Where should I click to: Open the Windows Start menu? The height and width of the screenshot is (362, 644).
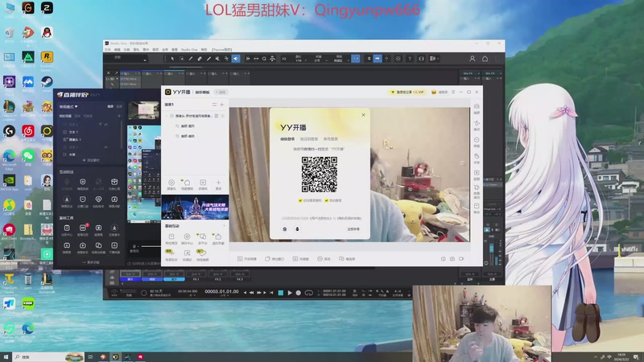6,356
